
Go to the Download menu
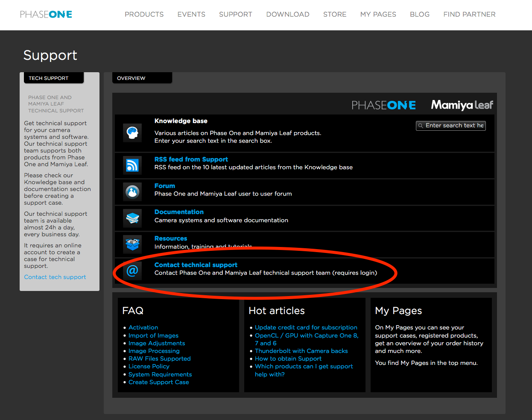coord(288,15)
